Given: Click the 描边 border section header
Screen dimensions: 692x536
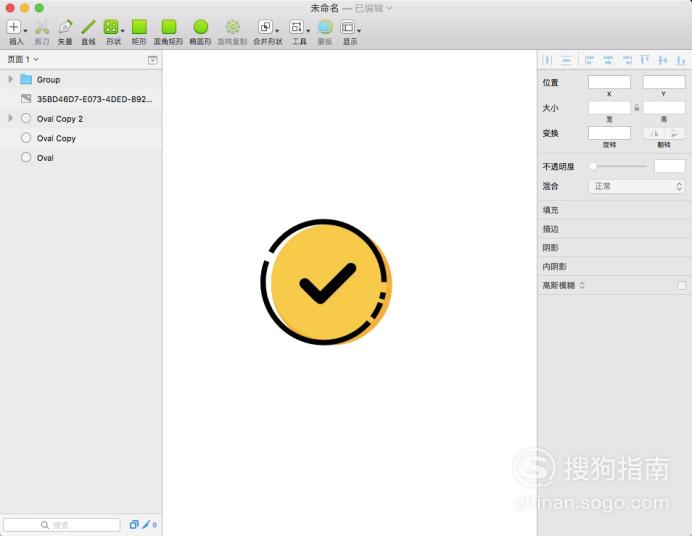Looking at the screenshot, I should (614, 229).
